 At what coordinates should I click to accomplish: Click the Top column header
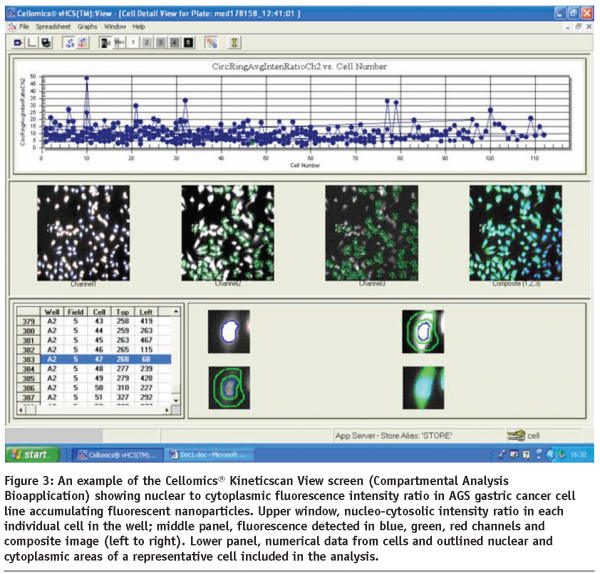coord(122,311)
